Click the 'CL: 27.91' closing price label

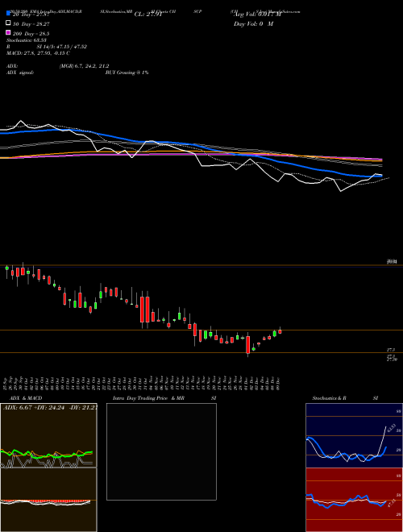click(x=148, y=15)
